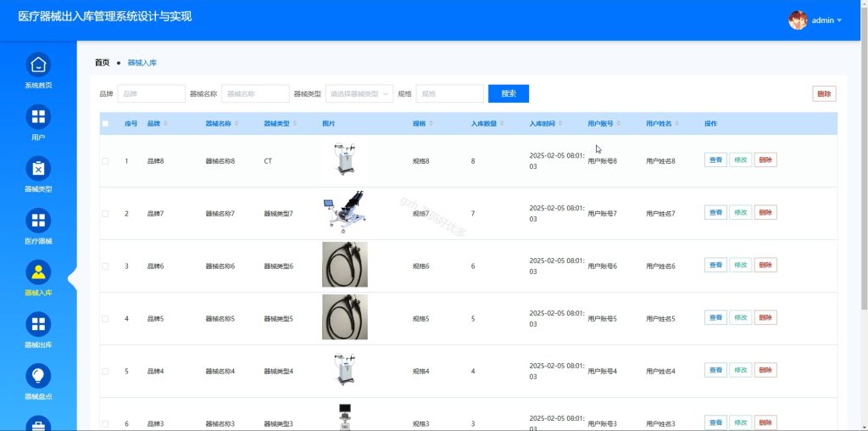Sort by the 入库数量 column arrows

click(x=502, y=124)
